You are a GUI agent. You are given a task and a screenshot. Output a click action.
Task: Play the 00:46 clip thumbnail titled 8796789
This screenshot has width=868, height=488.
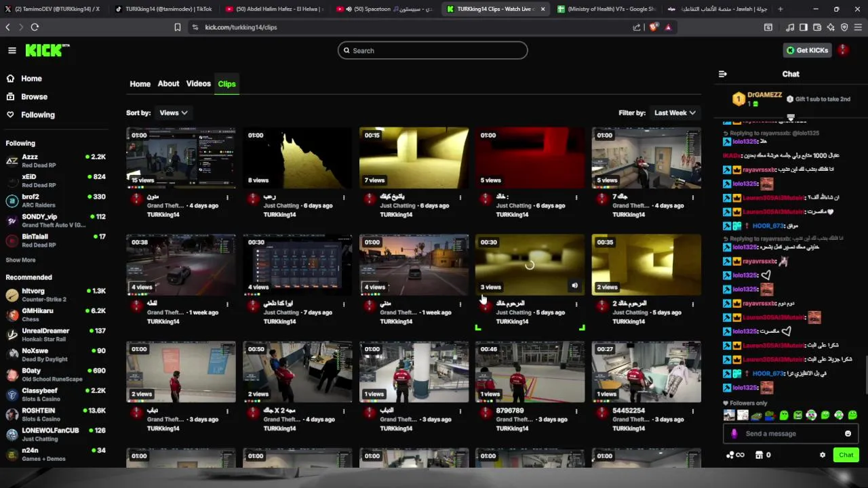click(530, 372)
